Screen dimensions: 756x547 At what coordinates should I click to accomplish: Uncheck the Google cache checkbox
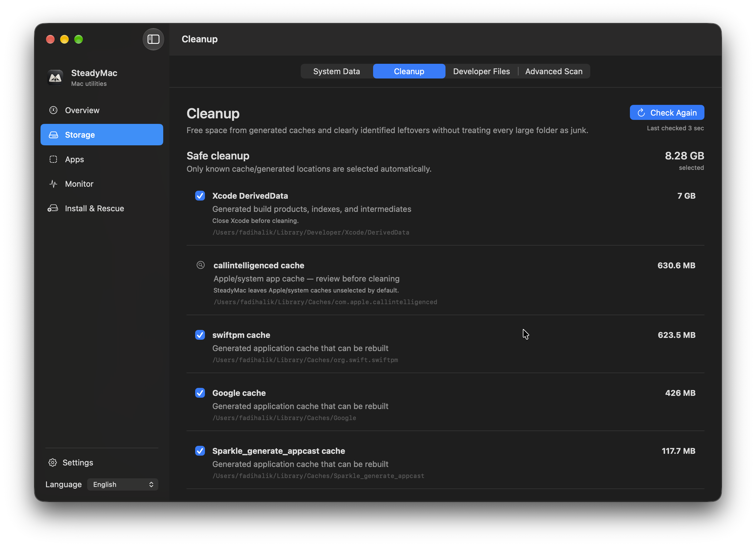point(200,393)
